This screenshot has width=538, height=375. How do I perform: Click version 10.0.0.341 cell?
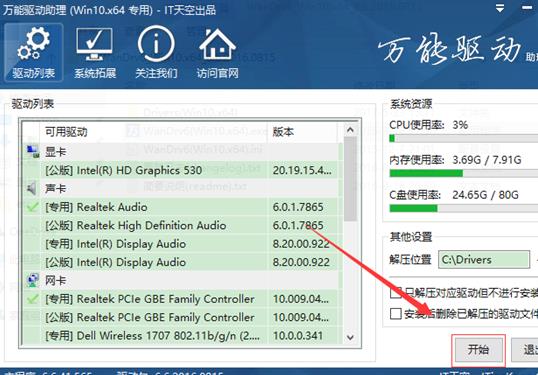(298, 336)
